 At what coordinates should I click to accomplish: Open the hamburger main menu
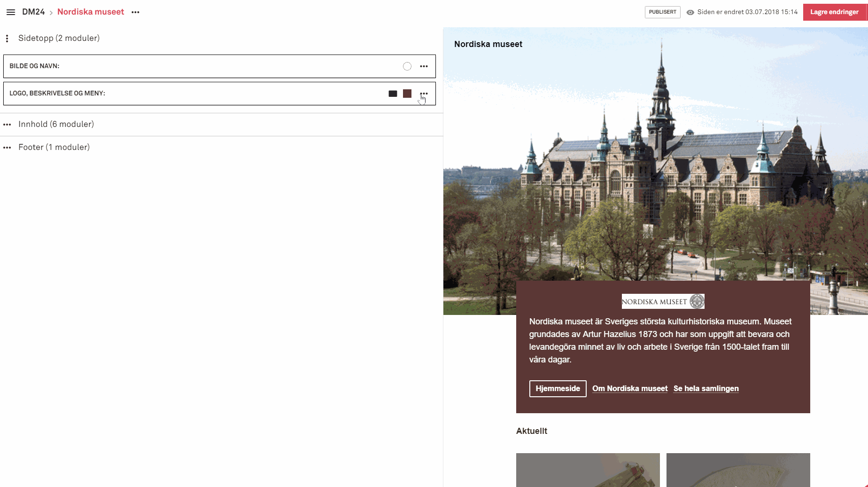(10, 12)
